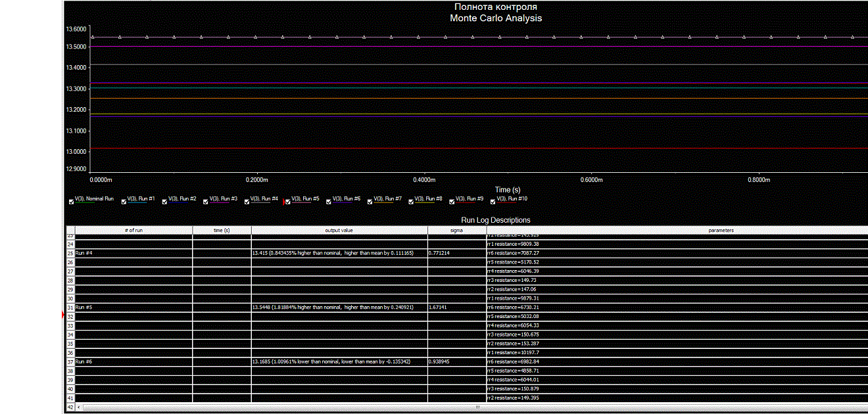Select 'rr4 resistance=6046.39' cell
This screenshot has width=868, height=414.
tap(677, 271)
